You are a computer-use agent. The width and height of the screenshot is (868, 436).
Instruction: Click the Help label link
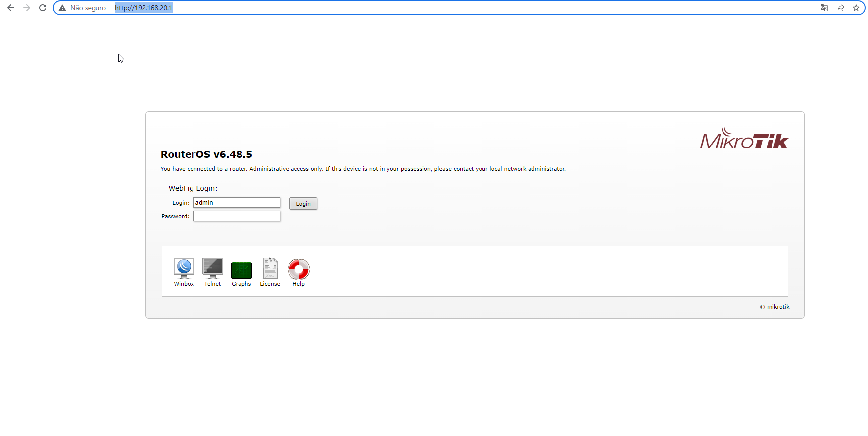[299, 284]
